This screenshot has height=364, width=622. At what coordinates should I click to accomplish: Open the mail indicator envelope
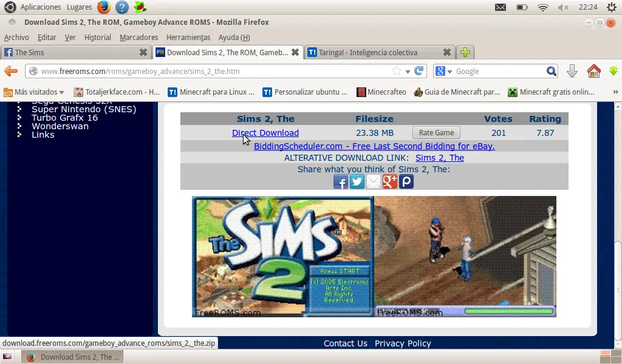pyautogui.click(x=501, y=7)
